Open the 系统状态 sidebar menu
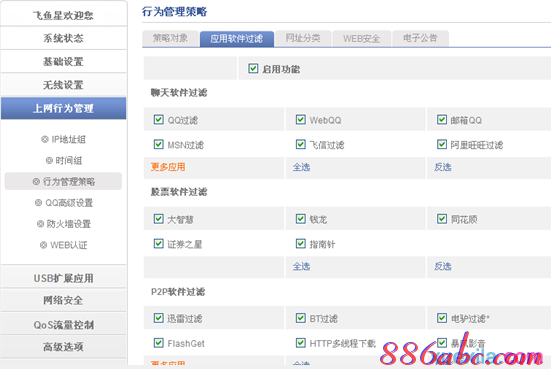The image size is (551, 369). [x=63, y=38]
